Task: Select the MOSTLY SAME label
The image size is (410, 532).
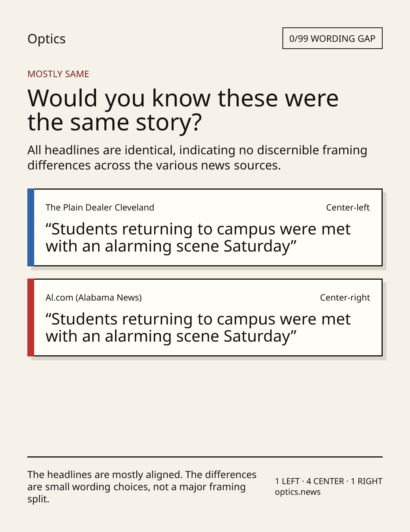Action: (x=58, y=74)
